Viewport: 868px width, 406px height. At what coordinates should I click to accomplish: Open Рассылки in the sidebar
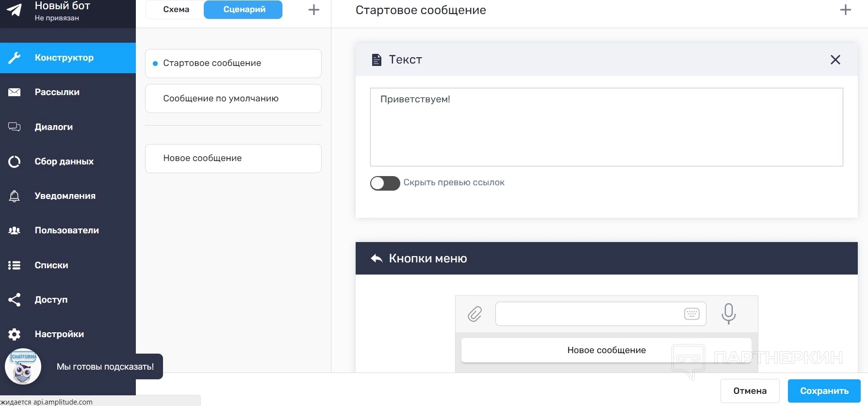57,92
